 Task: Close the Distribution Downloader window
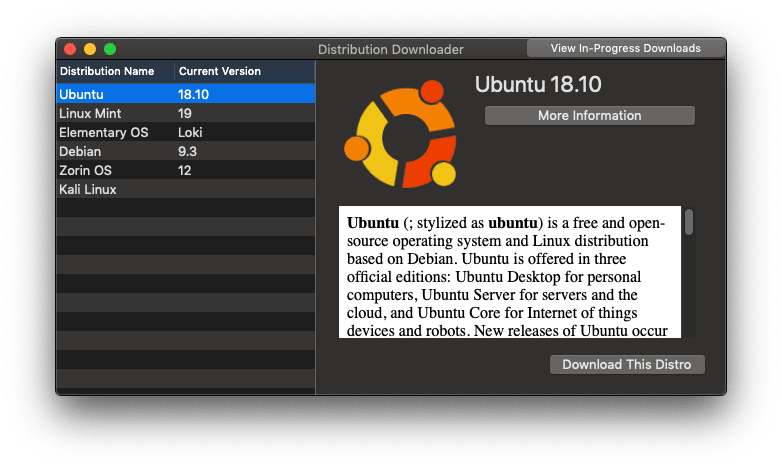70,49
